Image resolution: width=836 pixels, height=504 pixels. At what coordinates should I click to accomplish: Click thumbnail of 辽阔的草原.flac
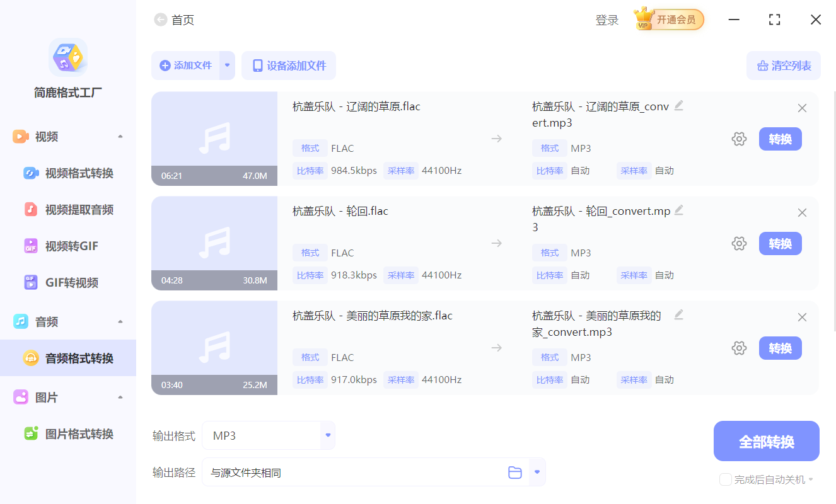point(214,139)
